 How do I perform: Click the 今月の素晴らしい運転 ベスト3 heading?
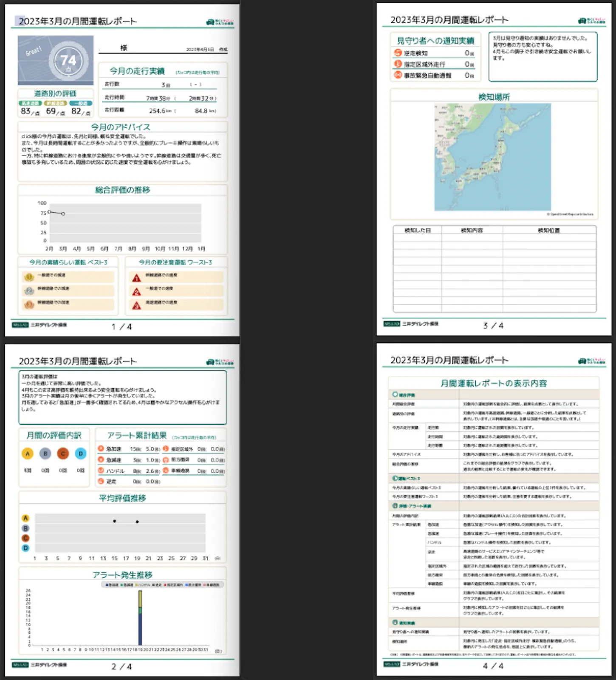(x=68, y=262)
